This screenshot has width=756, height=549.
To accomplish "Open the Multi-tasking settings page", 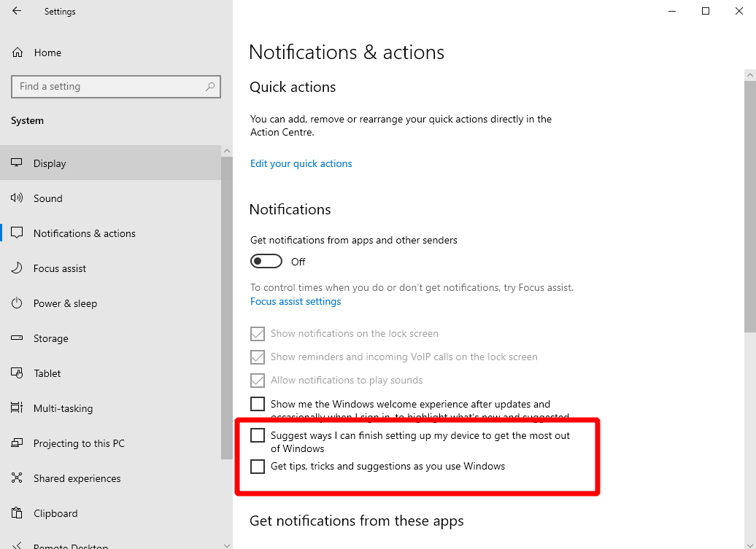I will [110, 408].
